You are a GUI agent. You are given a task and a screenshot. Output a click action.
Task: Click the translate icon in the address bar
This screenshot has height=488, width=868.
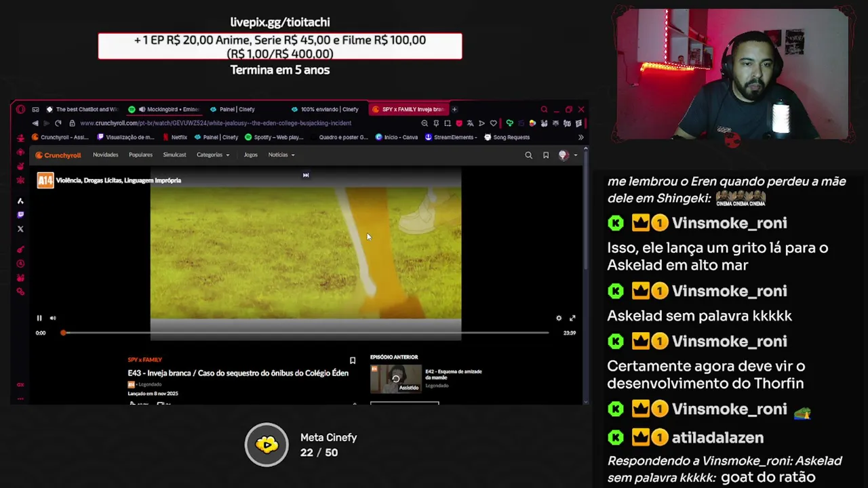click(x=470, y=123)
